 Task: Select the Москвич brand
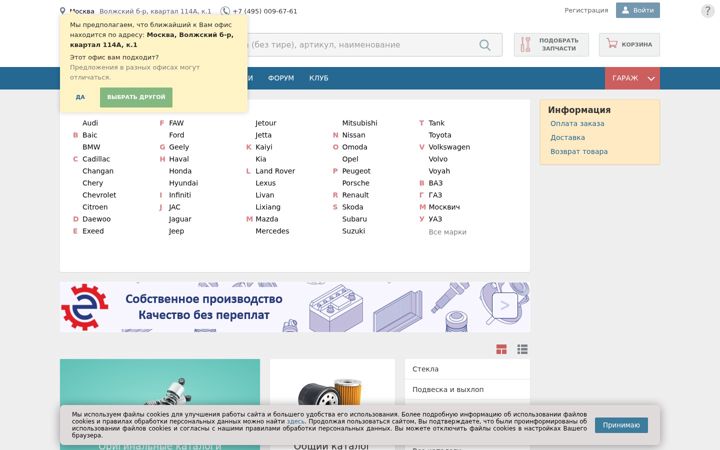click(x=444, y=207)
